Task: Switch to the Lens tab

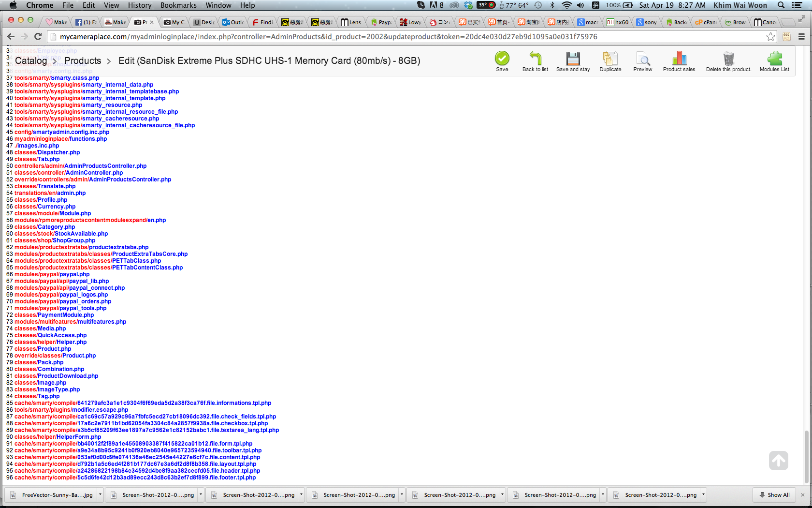Action: pos(351,22)
